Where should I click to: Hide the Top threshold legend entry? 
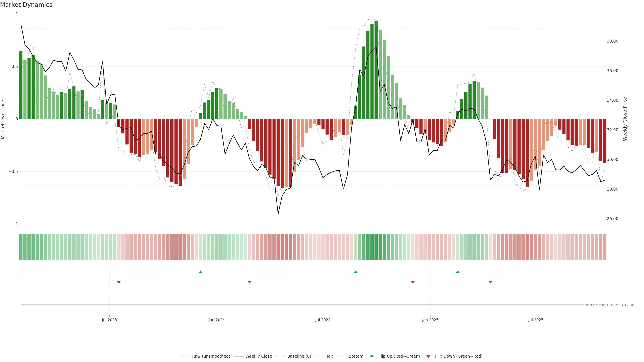330,356
